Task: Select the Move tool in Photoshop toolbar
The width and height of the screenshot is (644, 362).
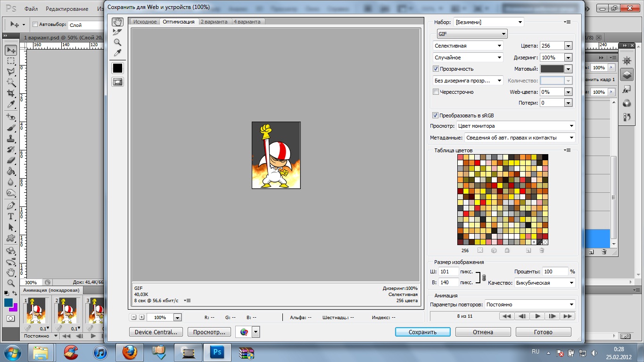Action: 11,50
